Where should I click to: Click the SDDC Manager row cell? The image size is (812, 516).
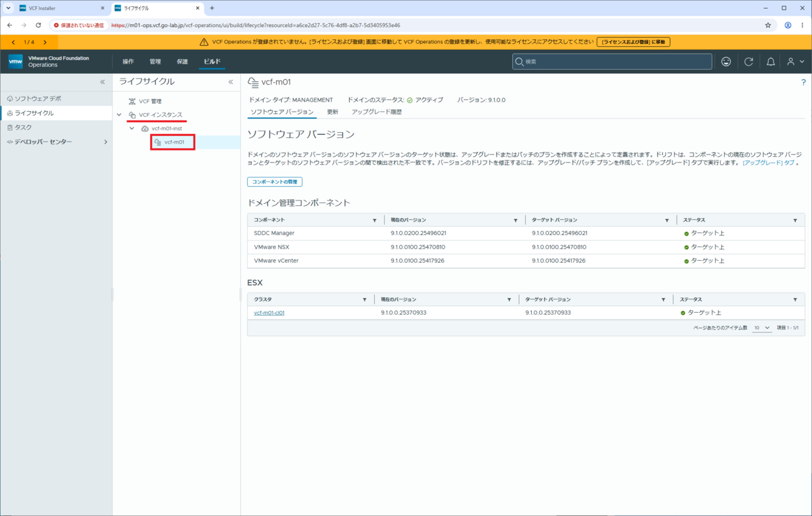(x=274, y=233)
